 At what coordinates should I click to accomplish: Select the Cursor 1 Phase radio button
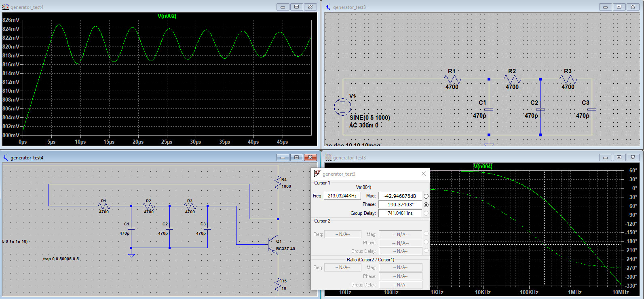[426, 205]
